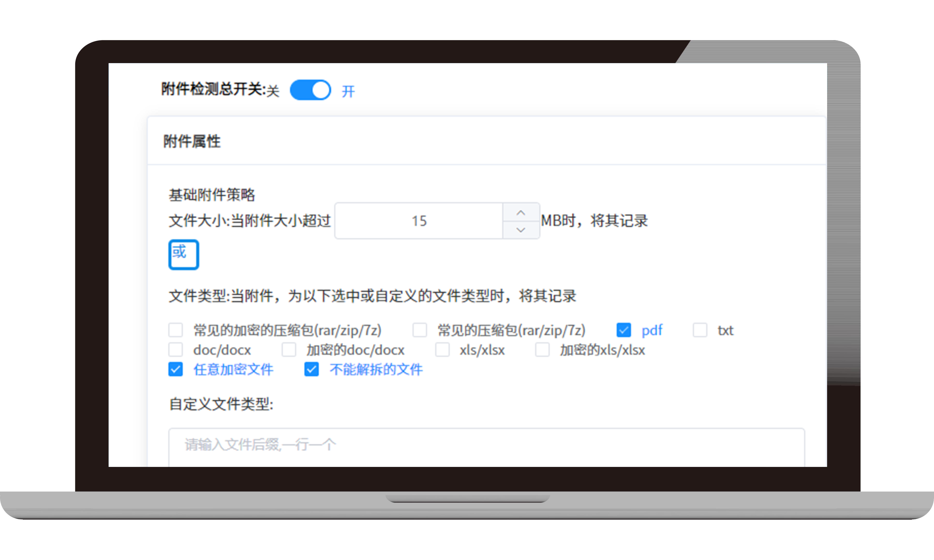Check the 加密的xls/xlsx checkbox

coord(542,349)
